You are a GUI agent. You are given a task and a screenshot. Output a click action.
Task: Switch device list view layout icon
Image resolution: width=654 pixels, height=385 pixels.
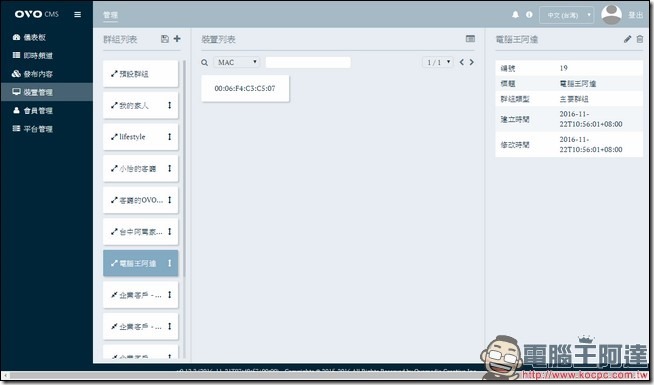pos(470,38)
